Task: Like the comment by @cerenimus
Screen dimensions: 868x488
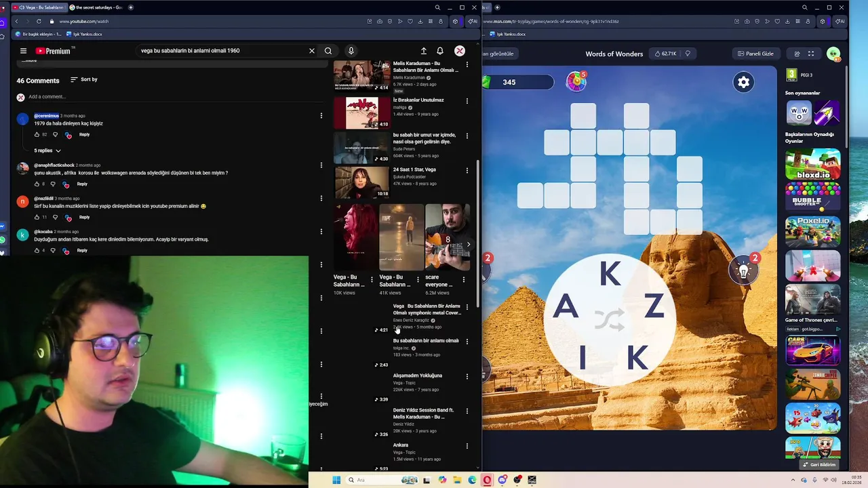Action: click(x=37, y=134)
